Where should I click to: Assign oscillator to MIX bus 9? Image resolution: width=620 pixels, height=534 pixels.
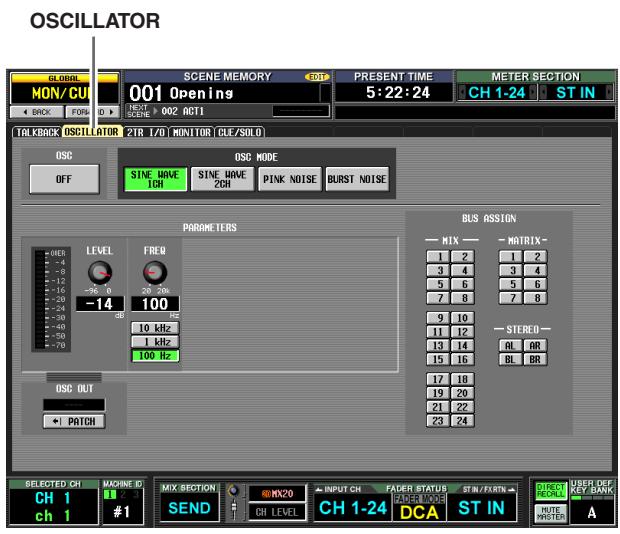click(438, 318)
